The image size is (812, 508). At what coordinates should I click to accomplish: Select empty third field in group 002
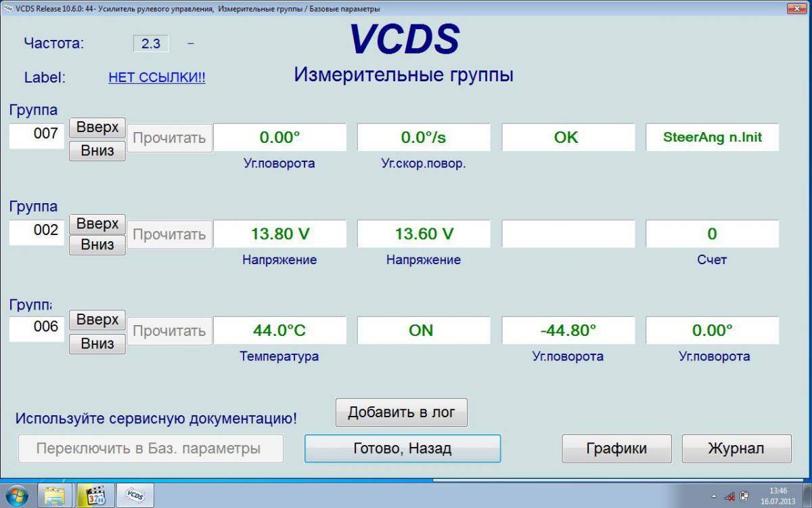(568, 234)
